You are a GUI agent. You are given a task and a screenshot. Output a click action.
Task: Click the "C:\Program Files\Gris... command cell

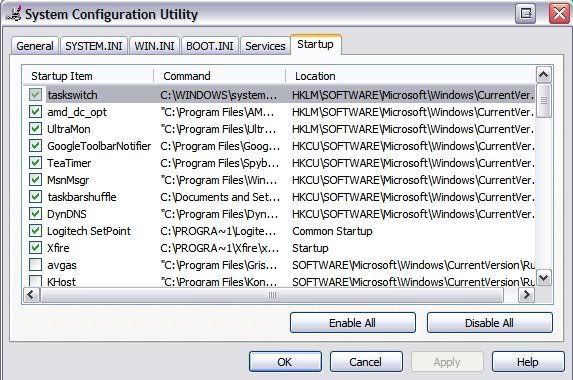pyautogui.click(x=219, y=265)
